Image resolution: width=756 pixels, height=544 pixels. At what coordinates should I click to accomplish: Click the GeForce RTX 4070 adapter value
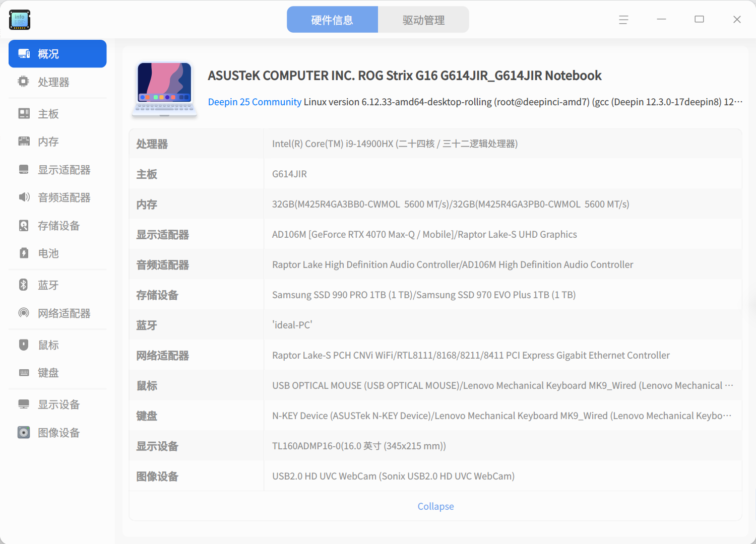pyautogui.click(x=424, y=234)
